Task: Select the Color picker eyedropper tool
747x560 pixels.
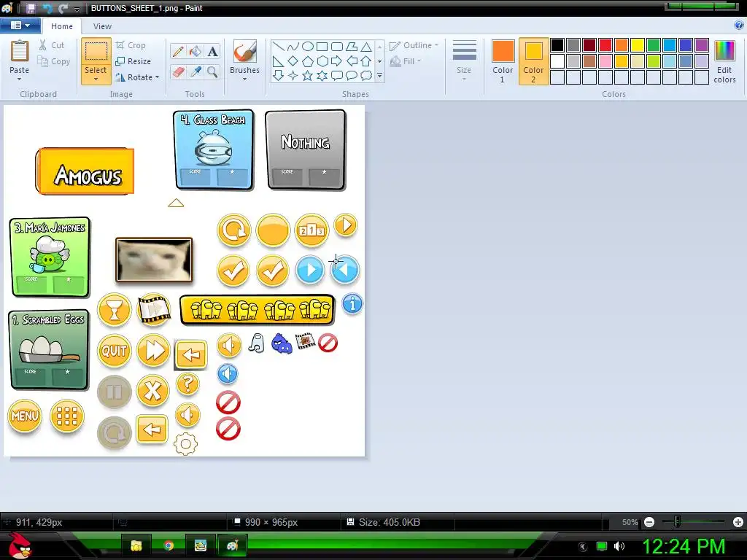Action: (x=195, y=72)
